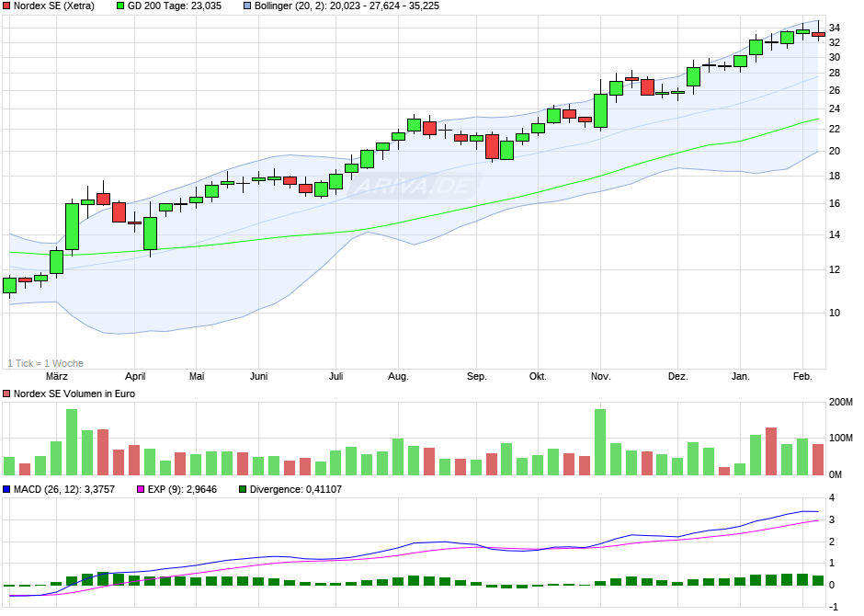Click the MACD axis value 4
The height and width of the screenshot is (616, 864).
click(x=832, y=498)
